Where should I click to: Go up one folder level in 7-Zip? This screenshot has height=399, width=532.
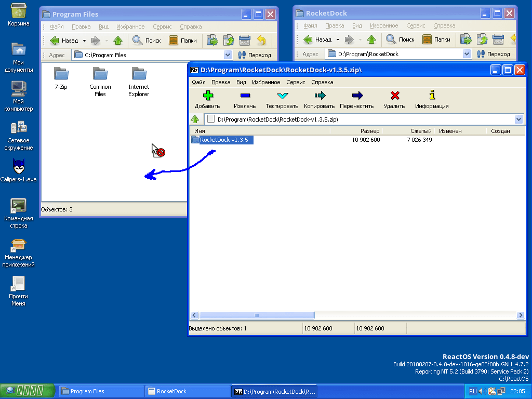tap(196, 119)
